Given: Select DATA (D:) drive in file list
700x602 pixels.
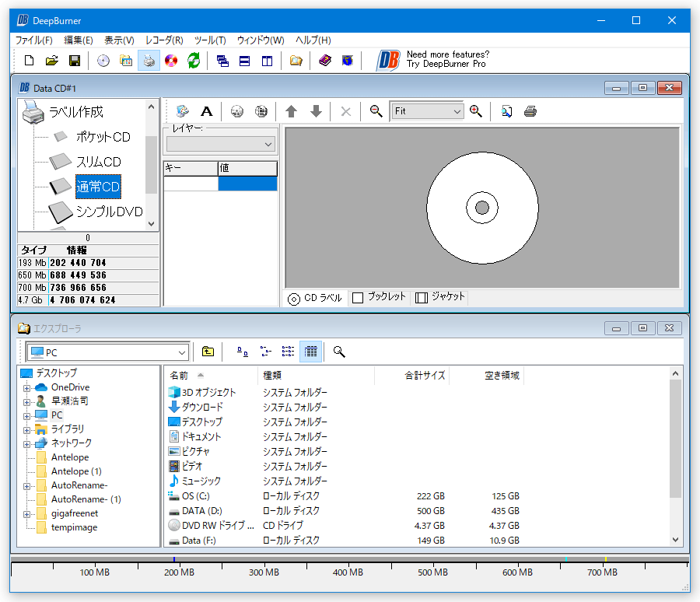Looking at the screenshot, I should click(201, 511).
